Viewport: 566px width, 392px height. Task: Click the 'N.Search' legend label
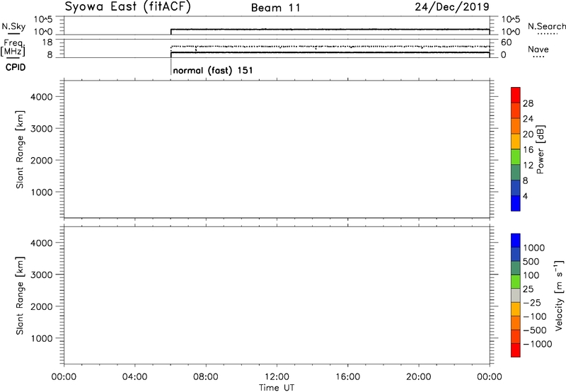[x=547, y=26]
